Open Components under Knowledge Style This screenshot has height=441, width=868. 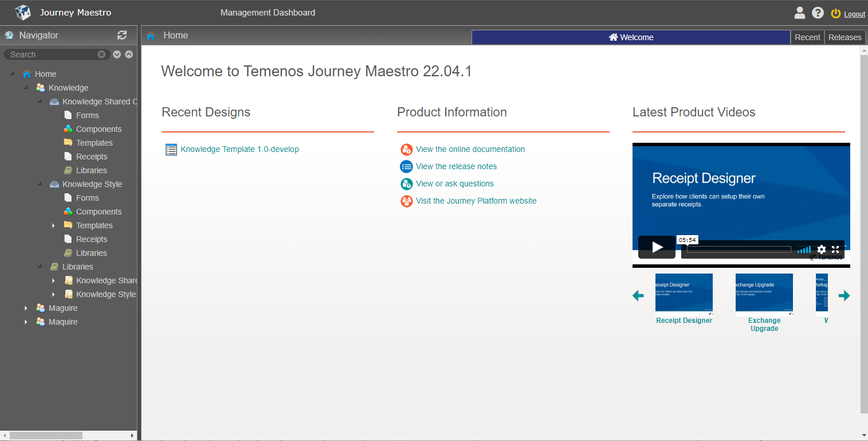pyautogui.click(x=98, y=211)
